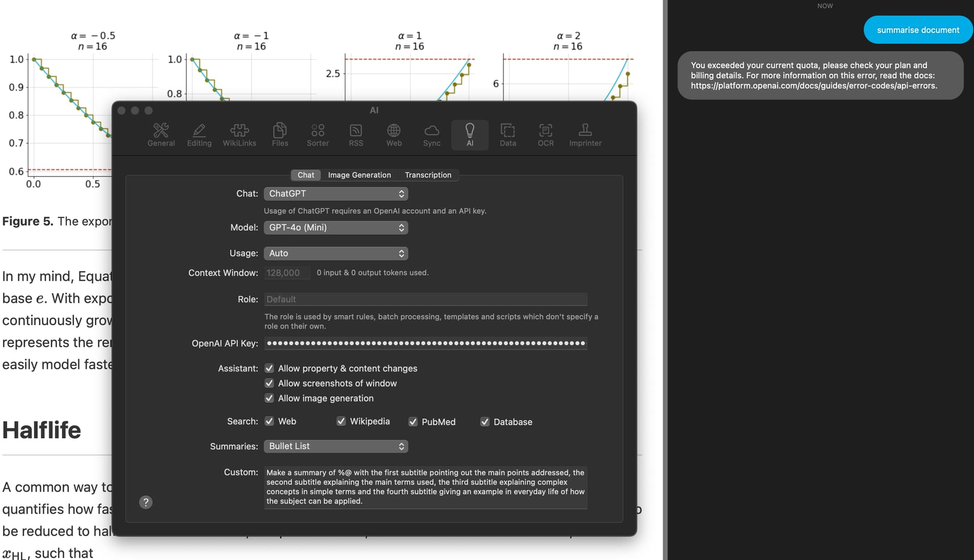Switch to the Image Generation tab

pyautogui.click(x=359, y=175)
